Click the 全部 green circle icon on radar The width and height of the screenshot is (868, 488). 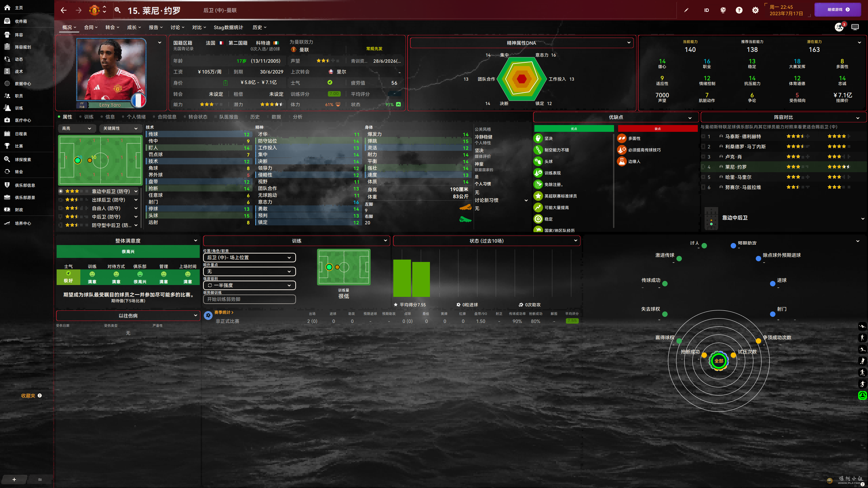pos(718,361)
